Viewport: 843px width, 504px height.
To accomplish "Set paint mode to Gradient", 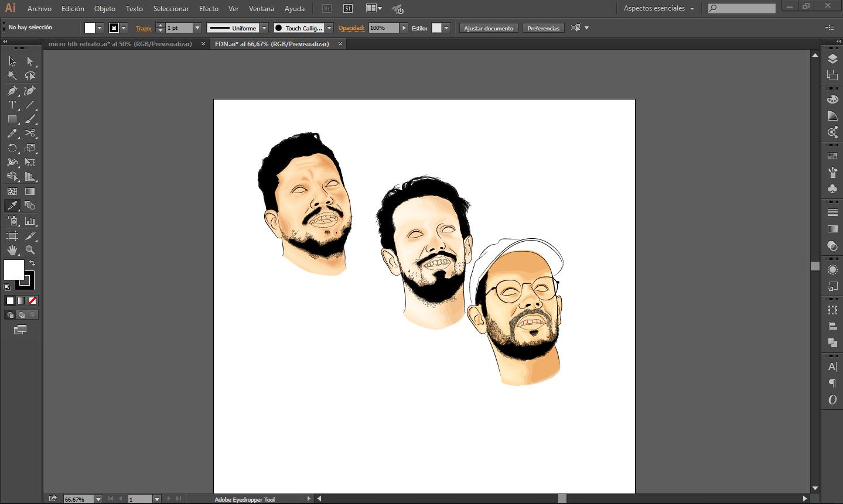I will (x=21, y=300).
